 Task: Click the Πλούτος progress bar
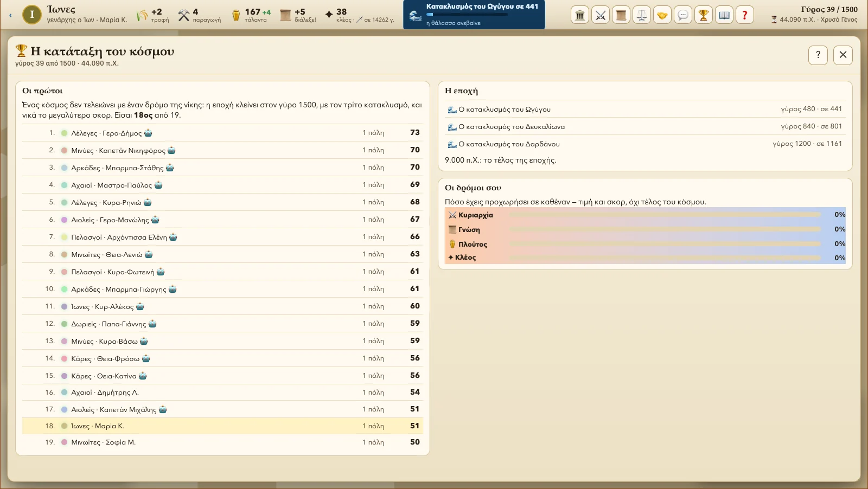pyautogui.click(x=665, y=244)
